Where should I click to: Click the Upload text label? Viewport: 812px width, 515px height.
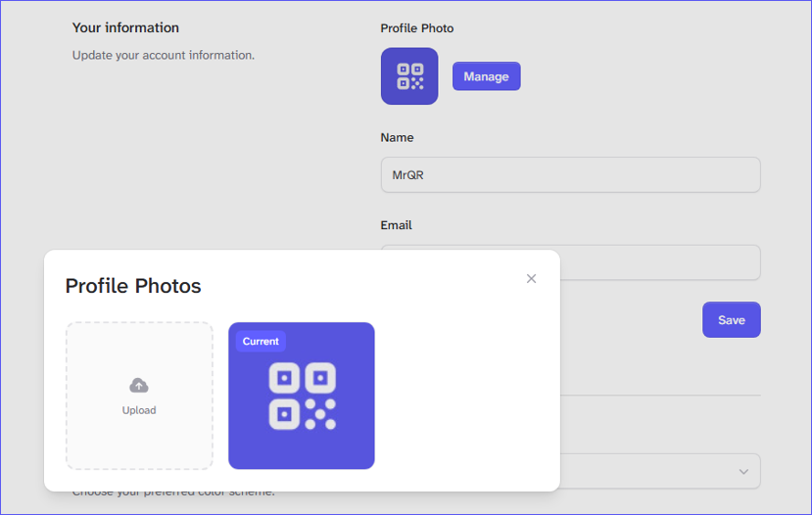point(139,410)
